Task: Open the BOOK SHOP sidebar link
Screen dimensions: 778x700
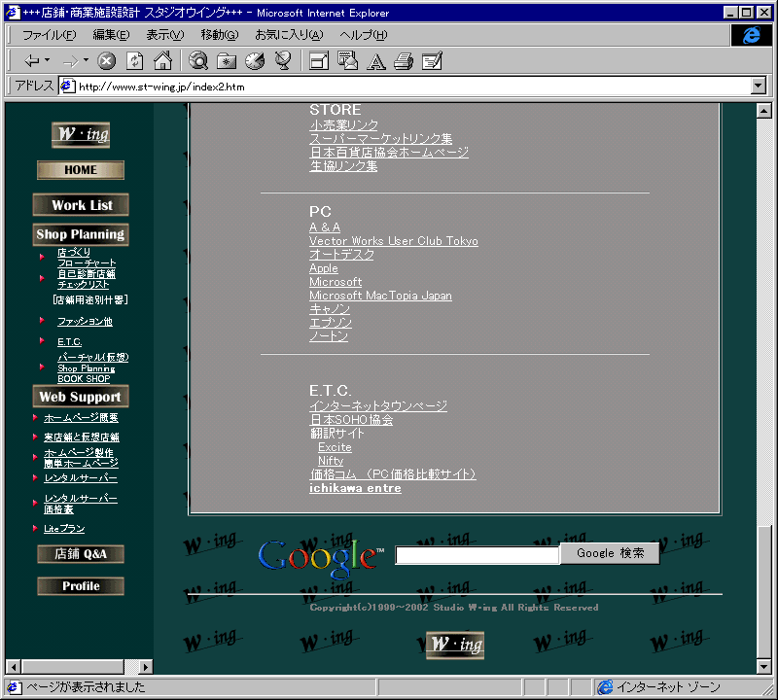Action: (x=84, y=379)
